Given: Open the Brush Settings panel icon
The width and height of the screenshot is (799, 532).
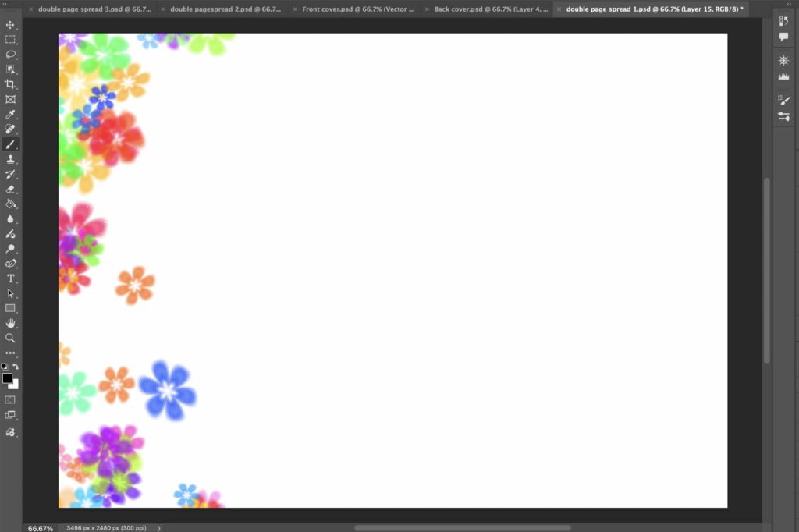Looking at the screenshot, I should [784, 101].
